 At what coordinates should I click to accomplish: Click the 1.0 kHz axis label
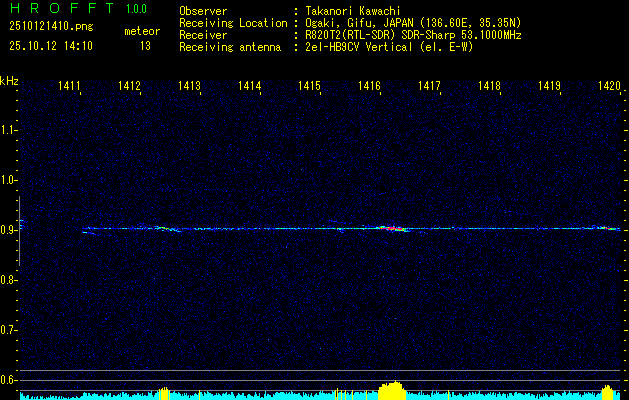(8, 180)
